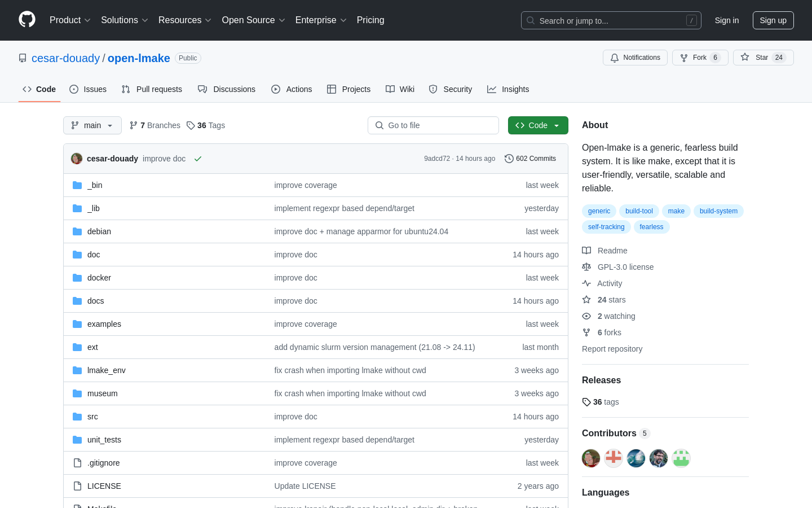Click the .gitignore file icon
Viewport: 812px width, 508px height.
[77, 463]
